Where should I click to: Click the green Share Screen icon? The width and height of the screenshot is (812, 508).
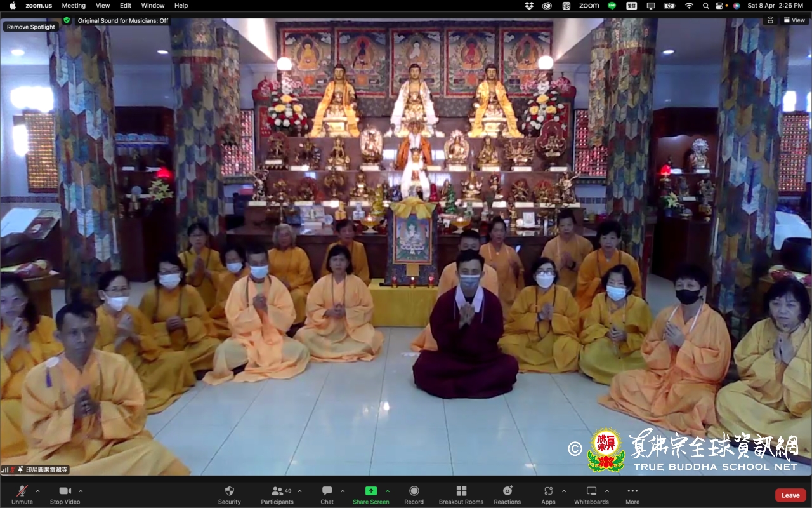point(370,491)
